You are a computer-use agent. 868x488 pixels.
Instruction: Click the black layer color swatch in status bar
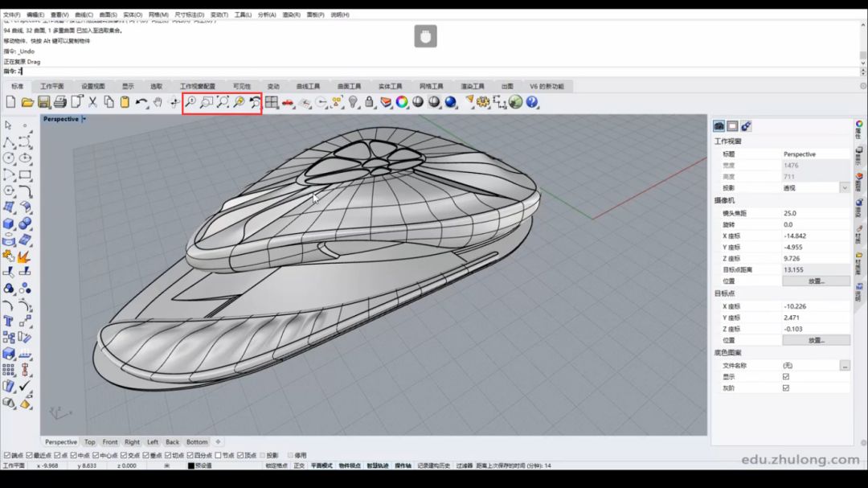point(191,465)
